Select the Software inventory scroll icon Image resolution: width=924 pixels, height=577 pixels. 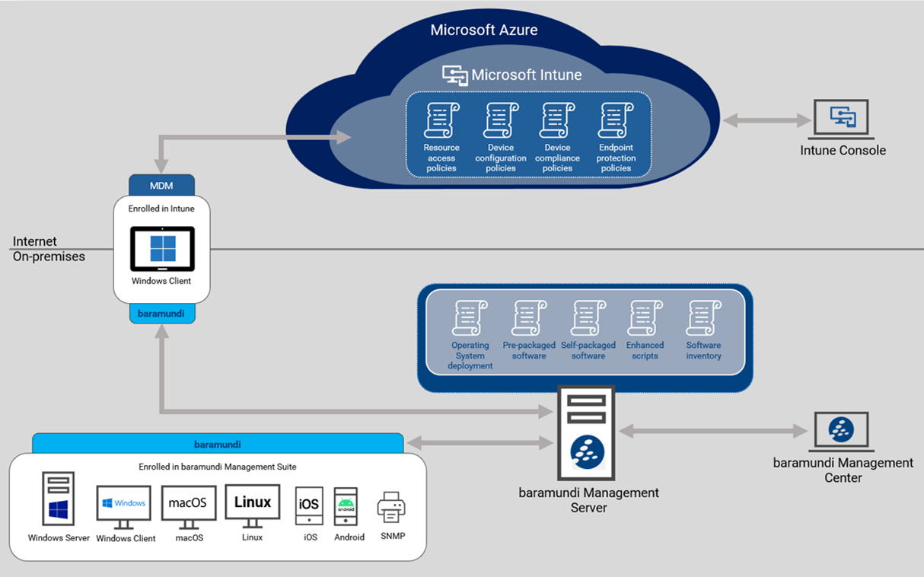pos(703,318)
